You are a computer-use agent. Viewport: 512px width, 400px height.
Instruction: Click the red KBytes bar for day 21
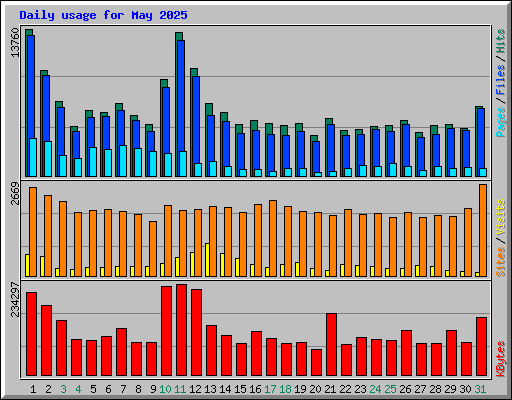(331, 344)
